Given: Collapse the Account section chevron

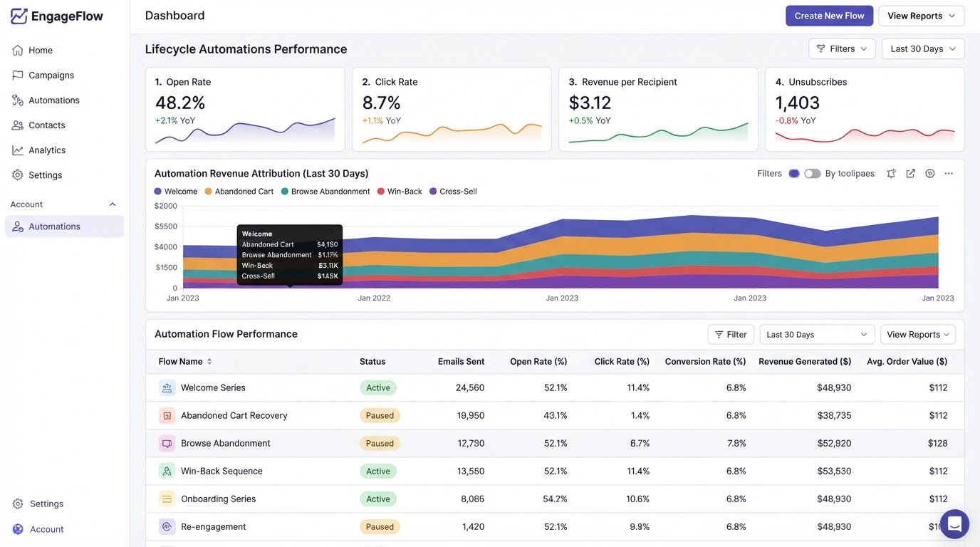Looking at the screenshot, I should pyautogui.click(x=113, y=204).
